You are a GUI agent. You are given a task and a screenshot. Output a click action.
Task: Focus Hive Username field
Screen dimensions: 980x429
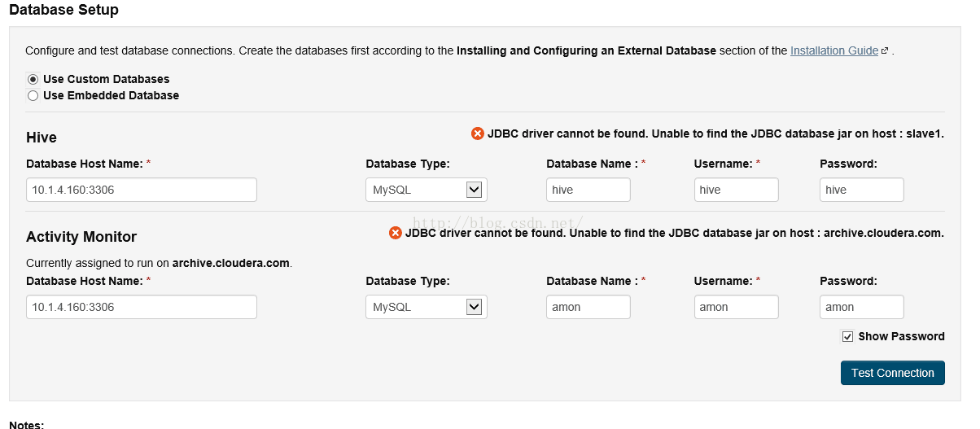737,190
